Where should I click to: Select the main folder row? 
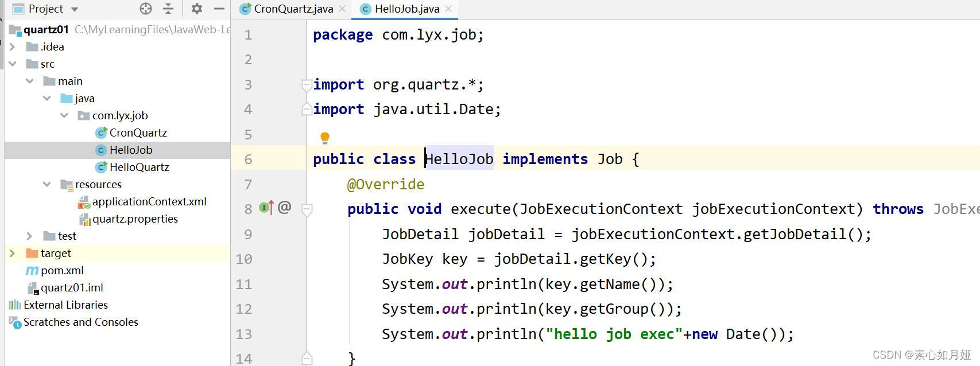point(117,81)
